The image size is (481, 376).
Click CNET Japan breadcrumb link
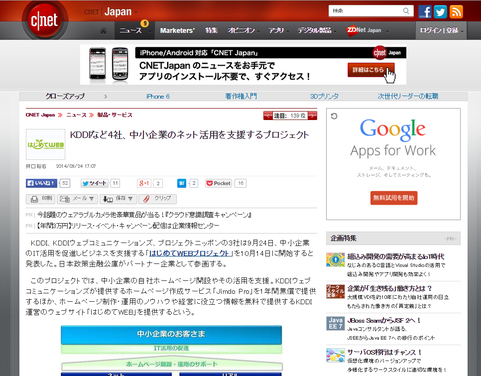point(40,115)
